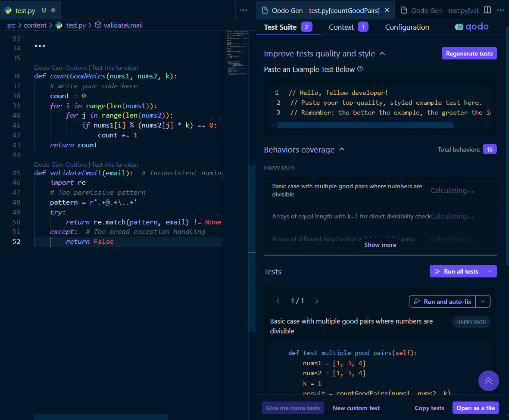The height and width of the screenshot is (420, 509).
Task: Open editor More Actions ellipsis beside test.py tab
Action: pos(244,10)
